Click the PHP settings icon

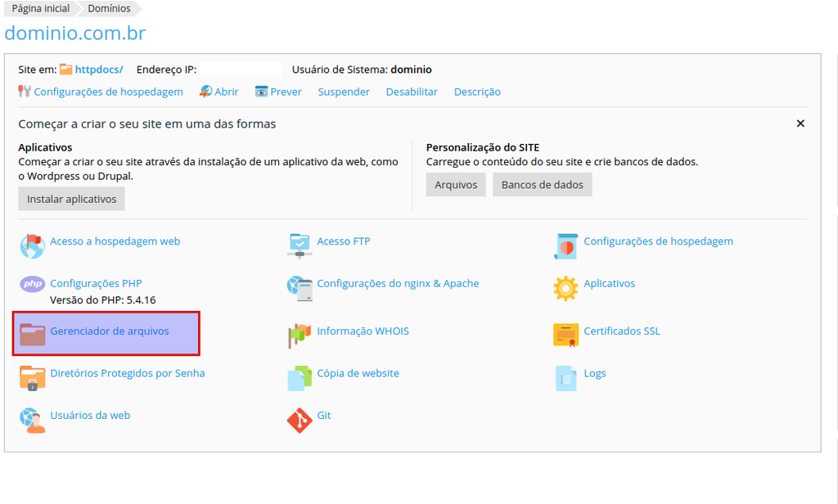click(33, 285)
